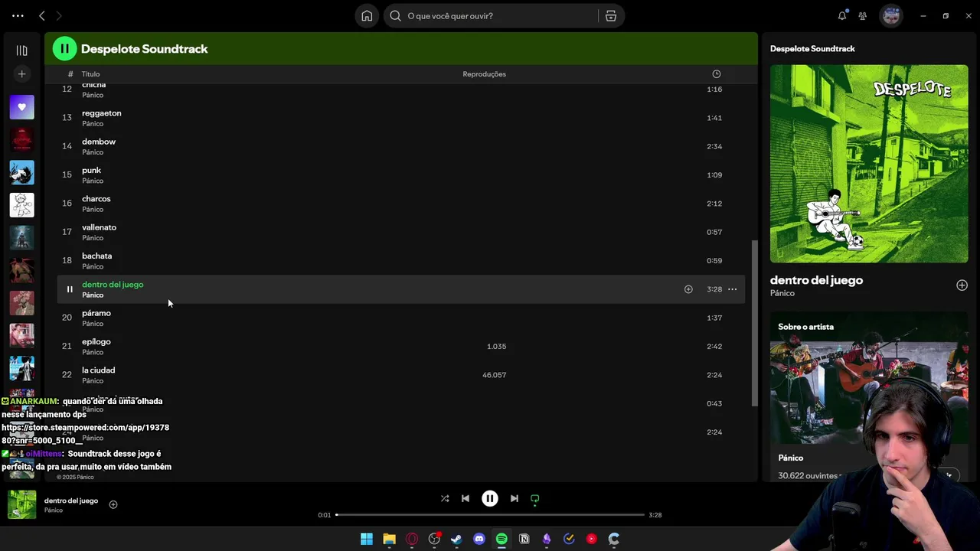Create a playlist with plus icon in sidebar
Viewport: 980px width, 551px height.
21,74
